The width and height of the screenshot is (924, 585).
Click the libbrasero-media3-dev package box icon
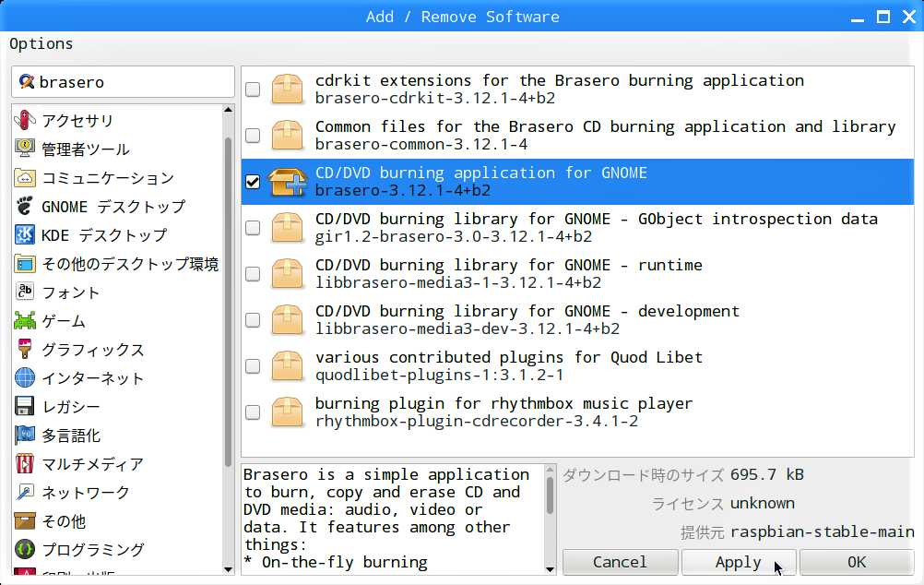pos(287,319)
